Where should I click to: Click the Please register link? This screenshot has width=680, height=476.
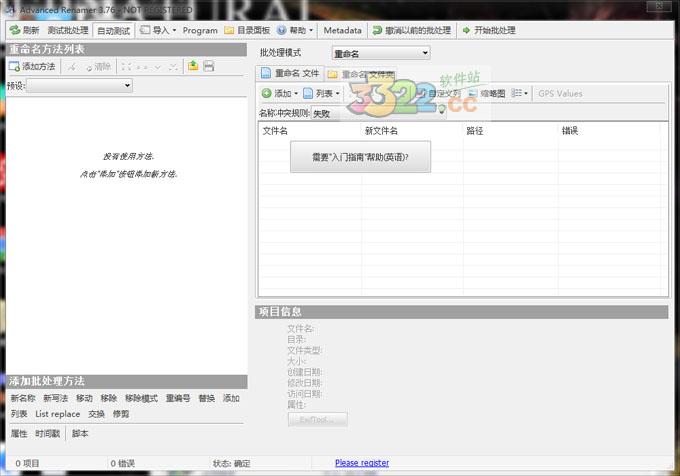pos(362,463)
